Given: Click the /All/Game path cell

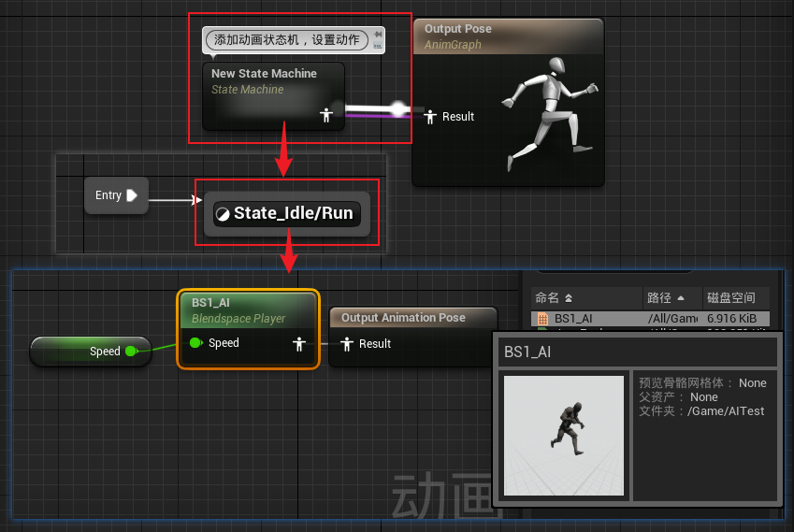Looking at the screenshot, I should [x=672, y=319].
